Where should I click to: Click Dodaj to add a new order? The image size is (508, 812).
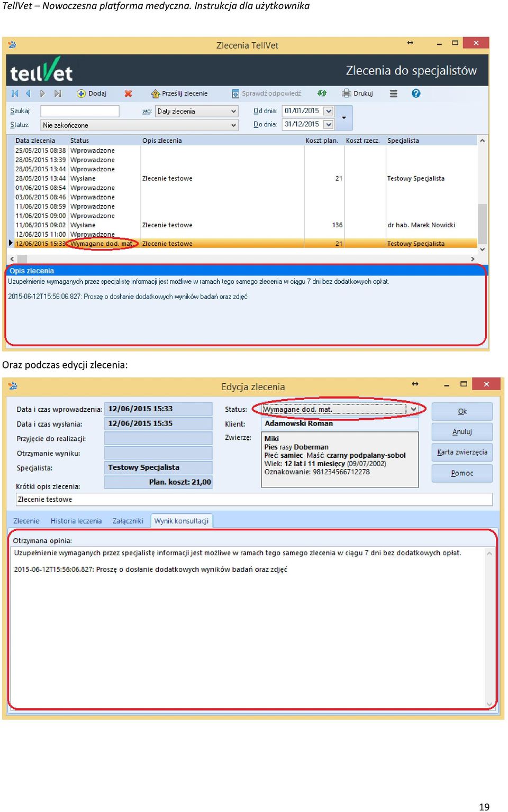pos(92,94)
